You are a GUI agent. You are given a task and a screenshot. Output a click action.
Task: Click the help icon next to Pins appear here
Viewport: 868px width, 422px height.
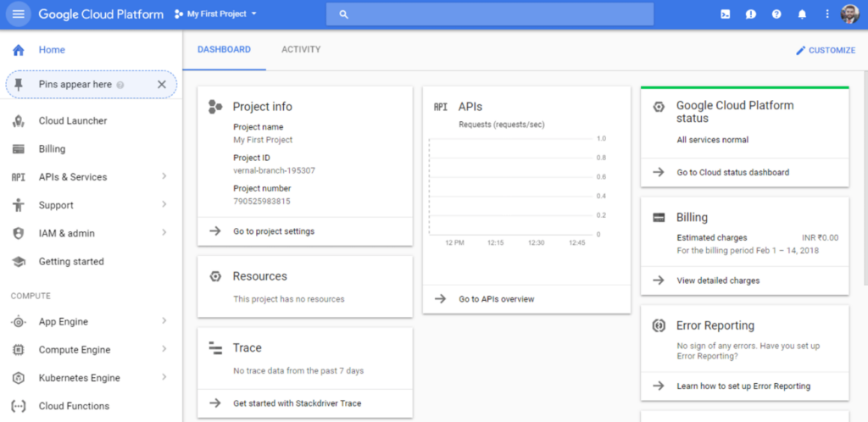tap(120, 86)
